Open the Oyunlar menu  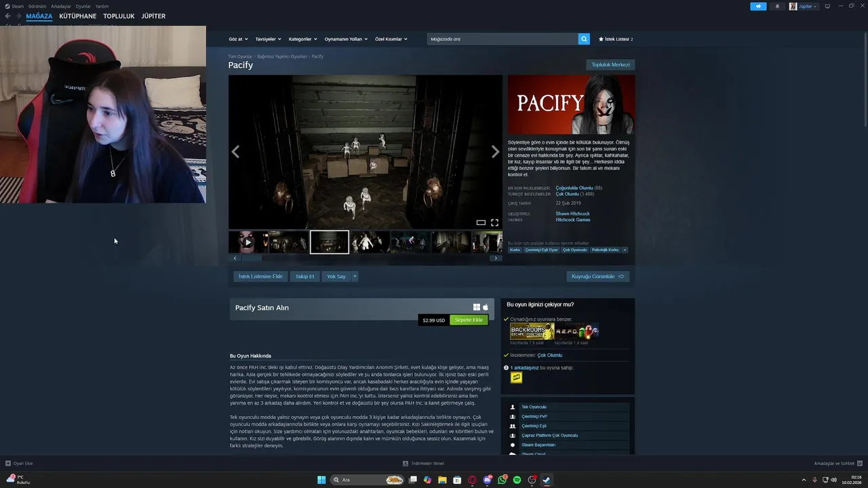point(83,6)
